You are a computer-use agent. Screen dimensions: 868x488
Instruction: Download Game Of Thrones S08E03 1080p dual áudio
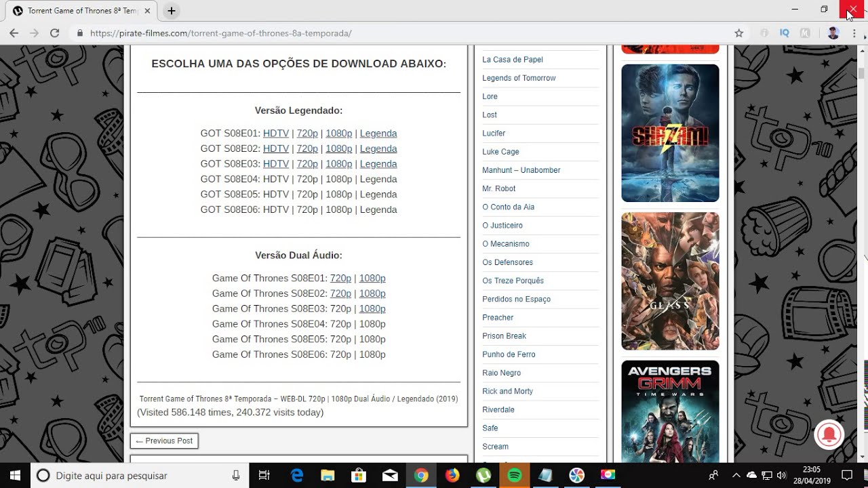[372, 308]
